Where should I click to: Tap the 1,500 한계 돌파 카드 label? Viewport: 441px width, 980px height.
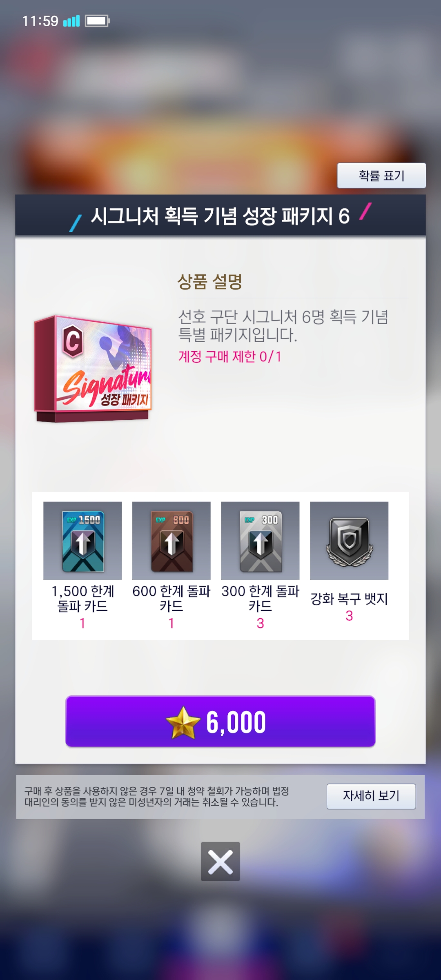coord(82,599)
